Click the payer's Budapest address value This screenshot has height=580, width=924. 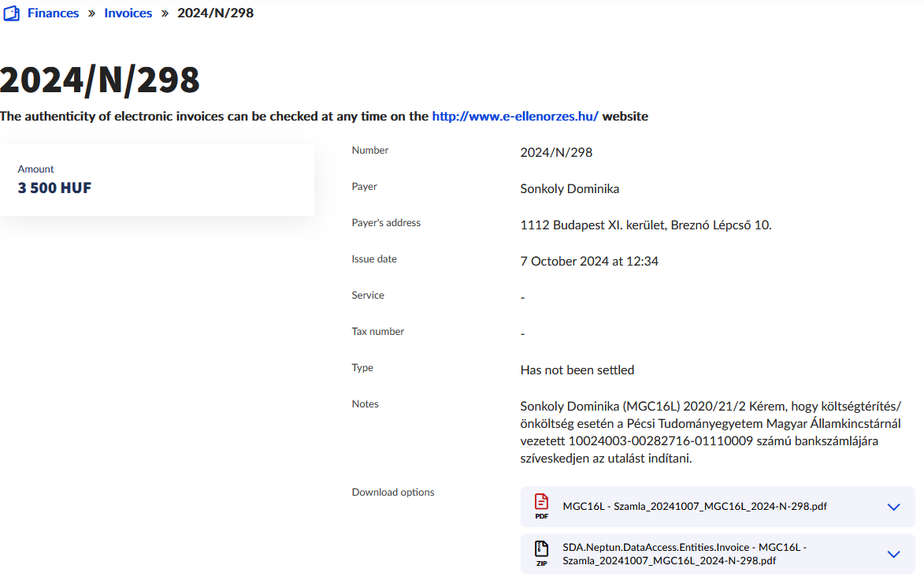tap(646, 225)
